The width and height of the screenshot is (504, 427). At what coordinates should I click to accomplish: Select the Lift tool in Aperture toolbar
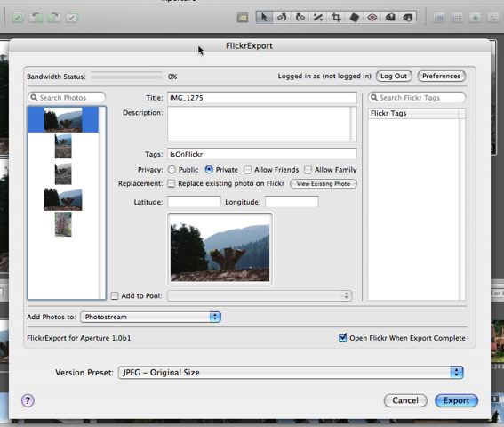pos(390,17)
